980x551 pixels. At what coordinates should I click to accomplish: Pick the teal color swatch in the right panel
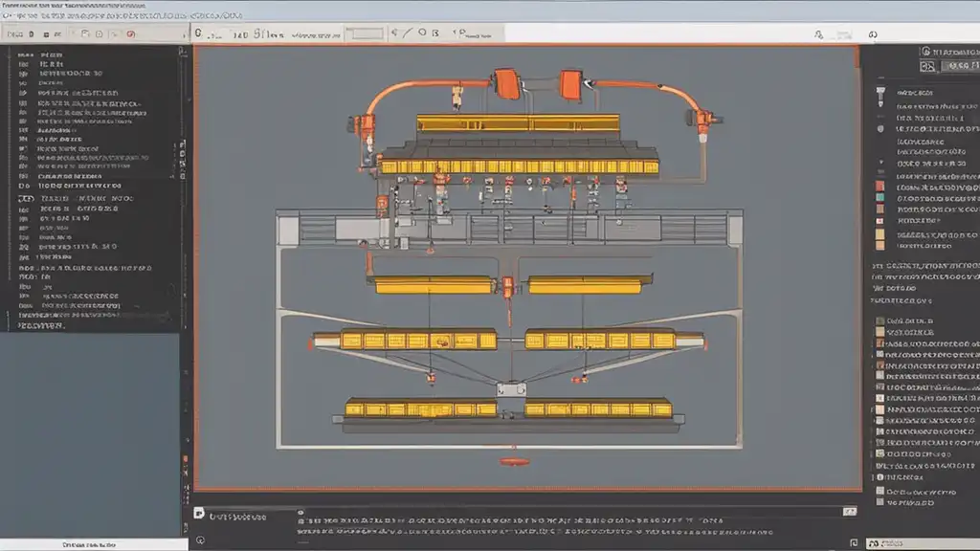(880, 197)
